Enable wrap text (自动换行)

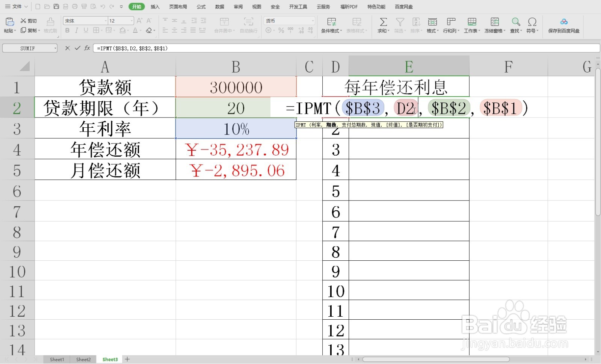pos(248,23)
